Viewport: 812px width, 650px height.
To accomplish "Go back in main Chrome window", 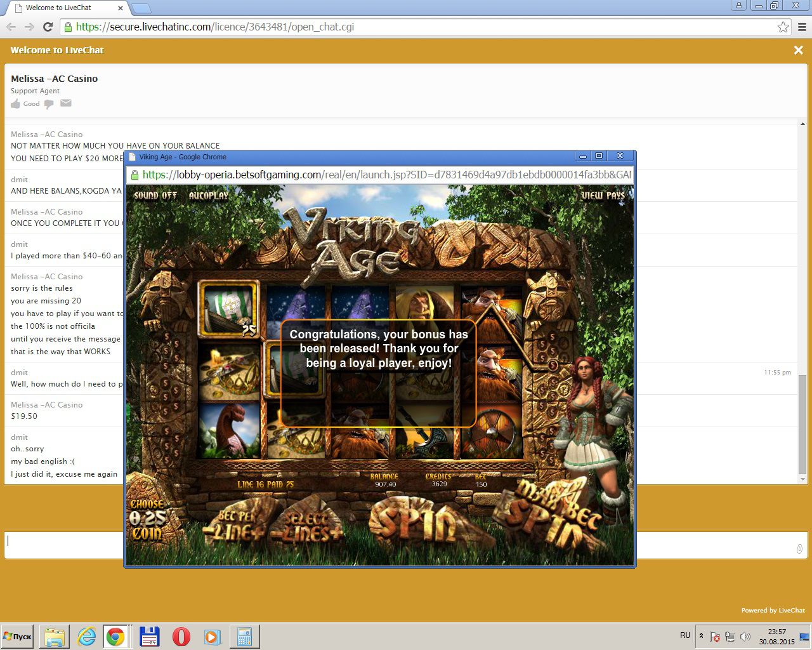I will 11,27.
